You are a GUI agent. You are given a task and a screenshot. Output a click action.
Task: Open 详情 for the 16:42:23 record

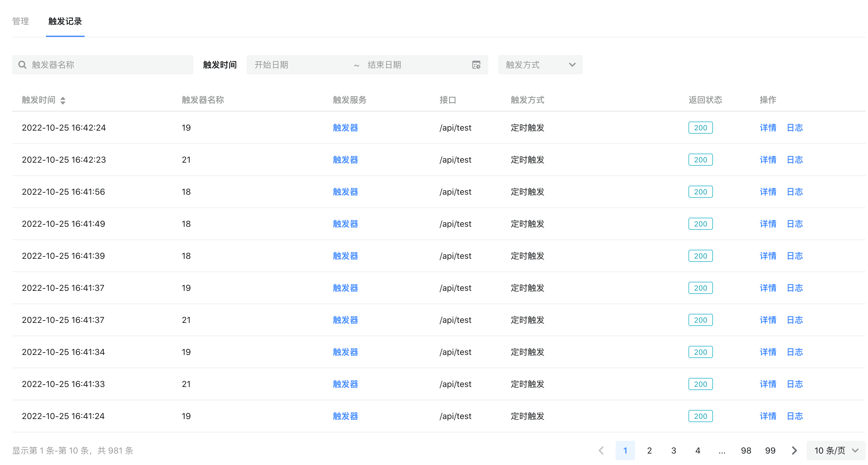coord(768,160)
